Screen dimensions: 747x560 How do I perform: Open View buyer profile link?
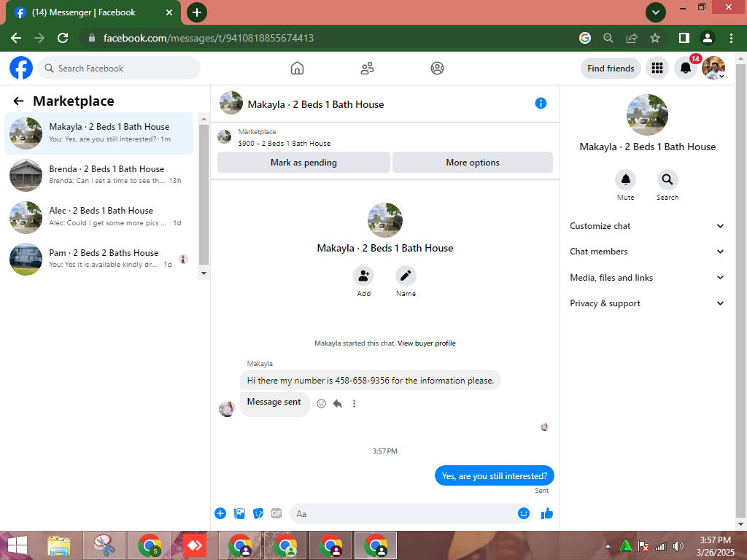[426, 343]
